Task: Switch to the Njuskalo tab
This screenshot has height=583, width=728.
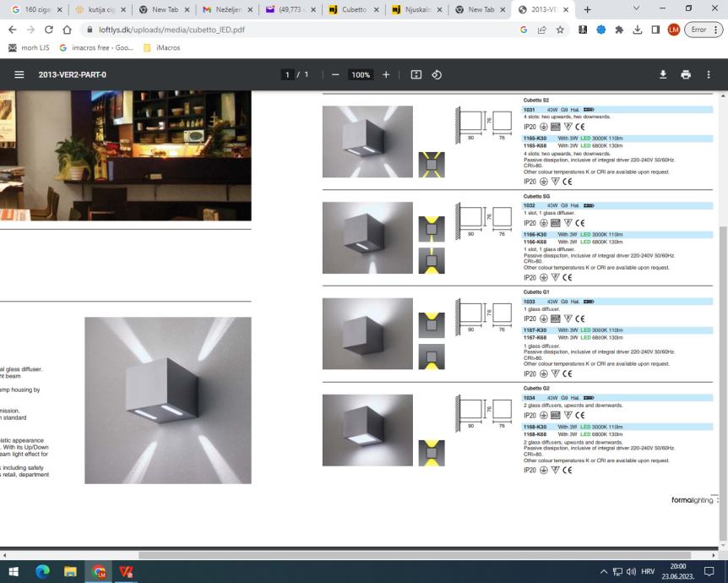Action: click(416, 10)
